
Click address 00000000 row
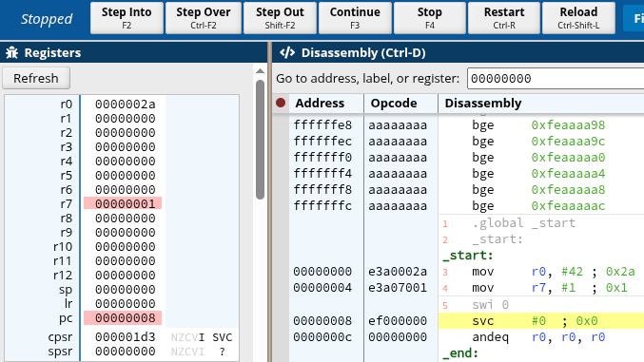coord(322,272)
